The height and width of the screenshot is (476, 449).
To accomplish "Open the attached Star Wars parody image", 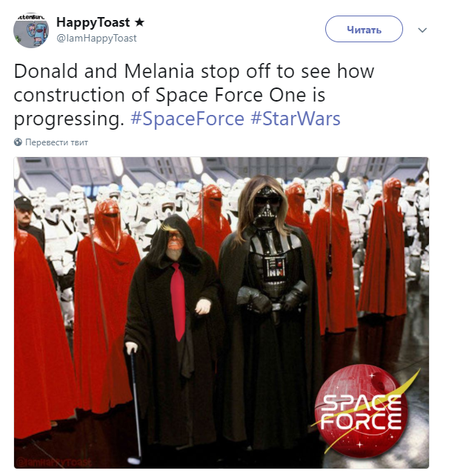I will click(222, 313).
